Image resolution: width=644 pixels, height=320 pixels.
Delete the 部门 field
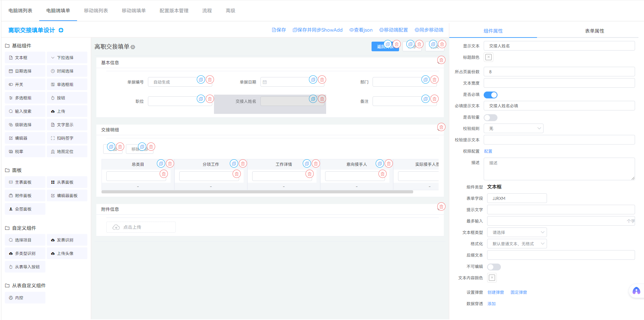434,79
